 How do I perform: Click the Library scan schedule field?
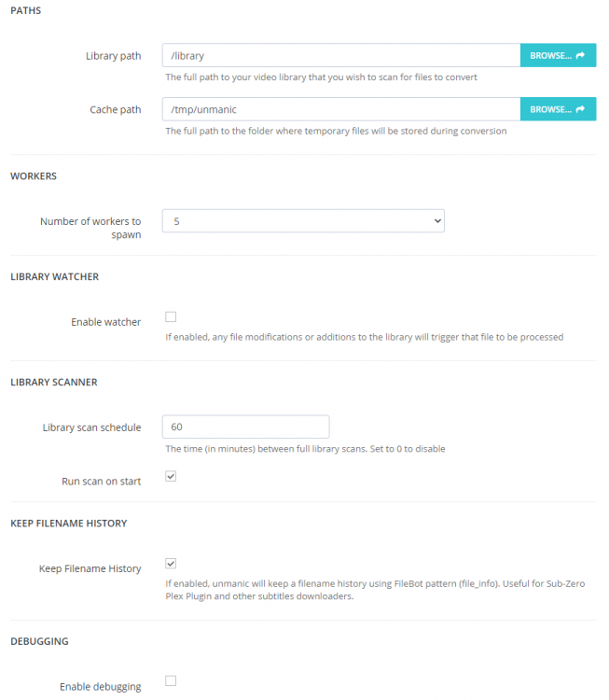pos(245,427)
